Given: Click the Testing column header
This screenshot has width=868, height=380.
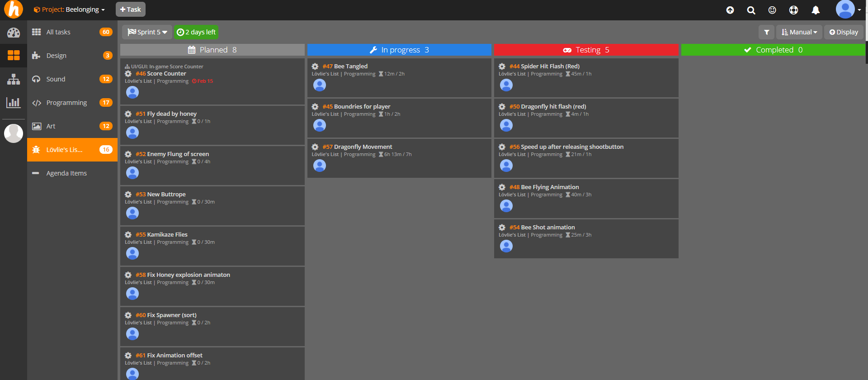Looking at the screenshot, I should coord(586,50).
